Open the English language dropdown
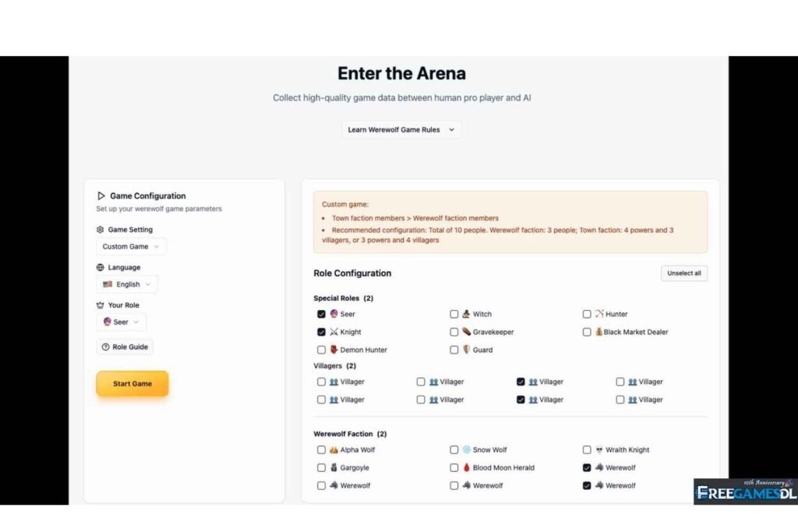Image resolution: width=798 pixels, height=532 pixels. tap(127, 284)
